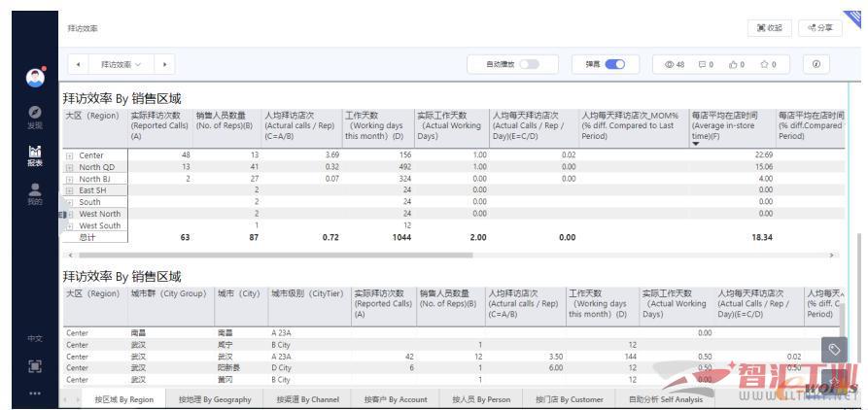
Task: Open report info circle icon
Action: 816,64
